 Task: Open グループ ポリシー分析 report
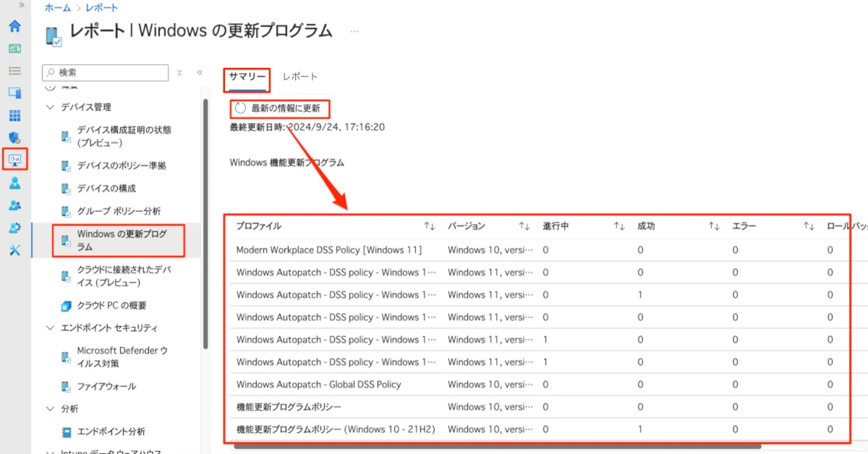tap(119, 211)
